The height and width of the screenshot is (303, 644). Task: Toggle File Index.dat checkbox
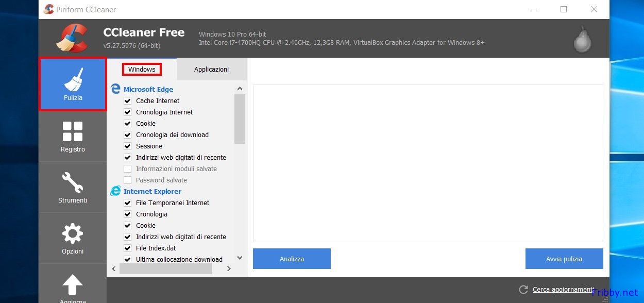(x=127, y=248)
